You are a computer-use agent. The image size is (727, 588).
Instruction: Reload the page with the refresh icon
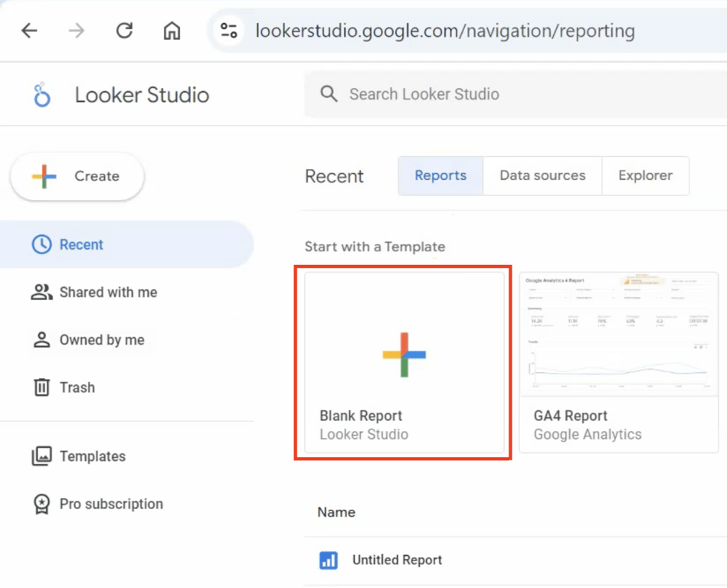point(124,31)
